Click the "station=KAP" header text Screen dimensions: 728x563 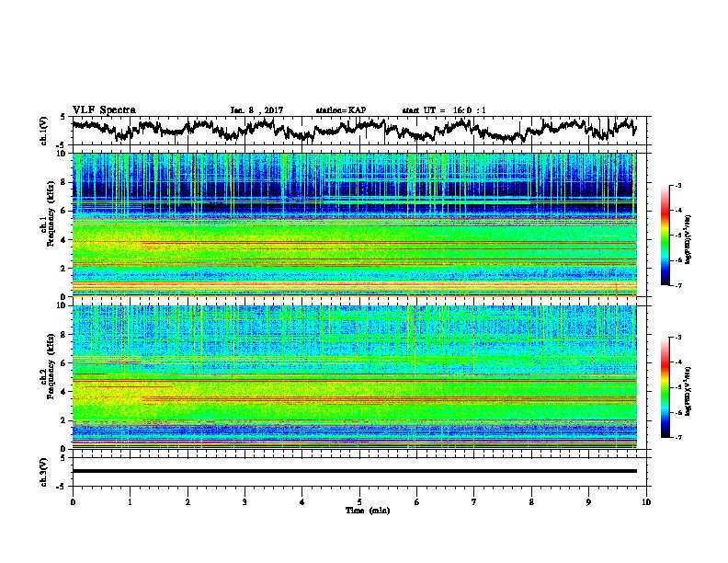pos(341,110)
